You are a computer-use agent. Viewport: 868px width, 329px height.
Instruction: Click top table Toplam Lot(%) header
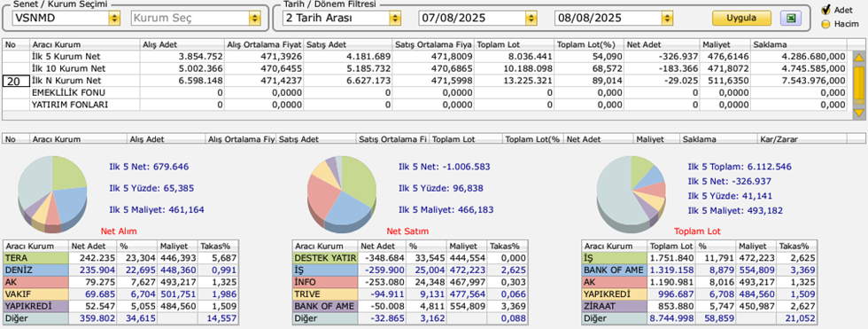589,44
